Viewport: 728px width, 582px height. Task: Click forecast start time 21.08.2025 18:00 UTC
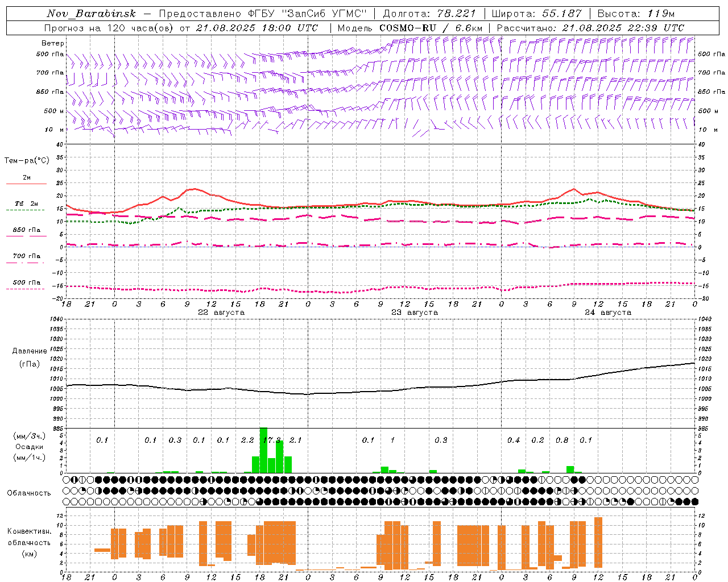(257, 28)
